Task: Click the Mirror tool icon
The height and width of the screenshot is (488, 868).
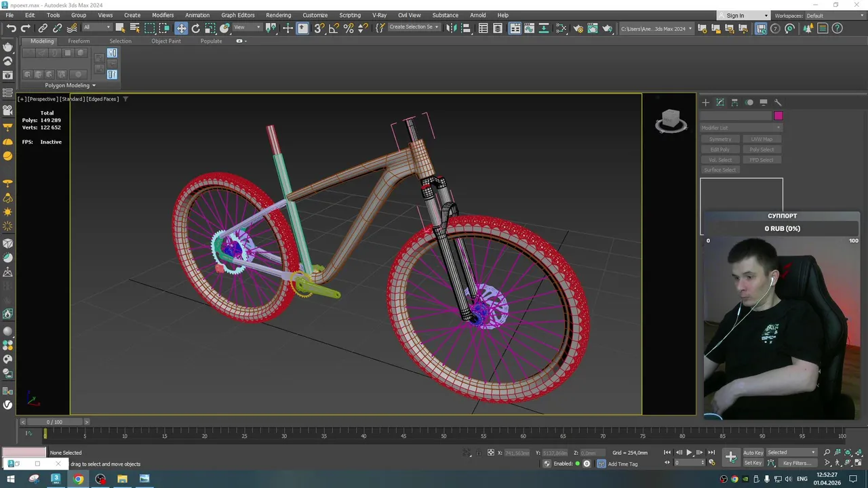Action: pos(451,28)
